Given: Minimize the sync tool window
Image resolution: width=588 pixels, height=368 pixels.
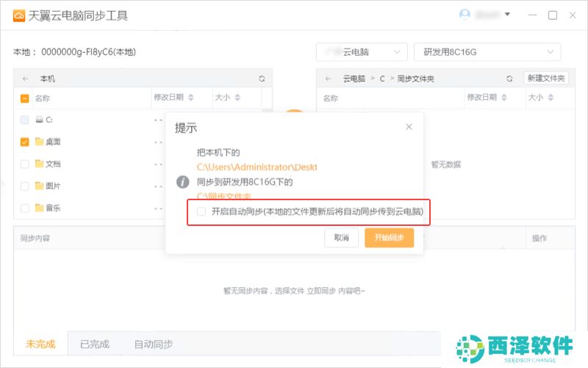Looking at the screenshot, I should (532, 15).
